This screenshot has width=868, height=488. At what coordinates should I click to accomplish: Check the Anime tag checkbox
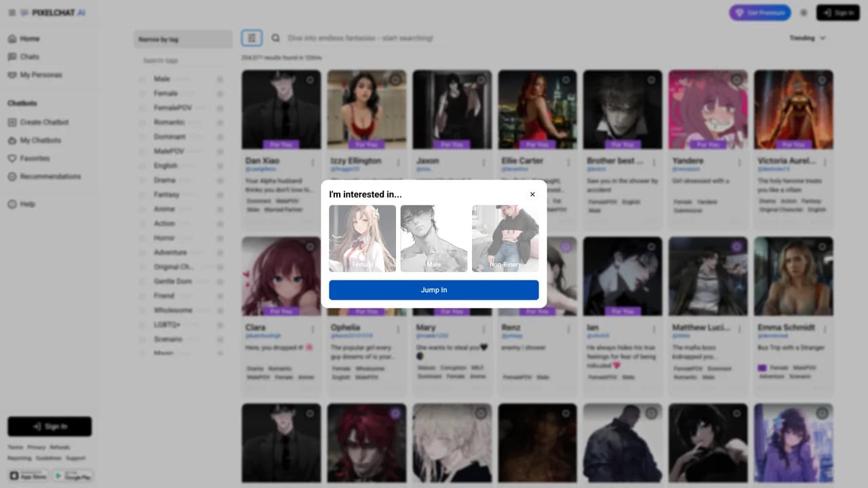pyautogui.click(x=142, y=209)
